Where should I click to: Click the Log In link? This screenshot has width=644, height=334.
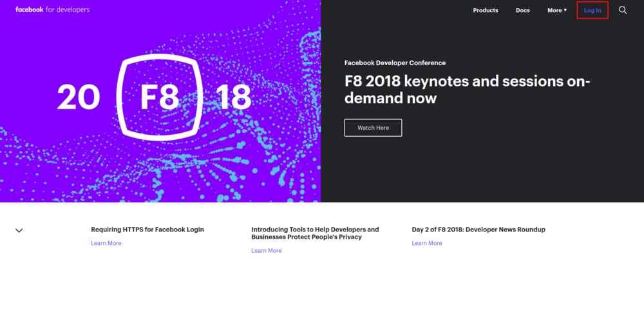[x=592, y=10]
